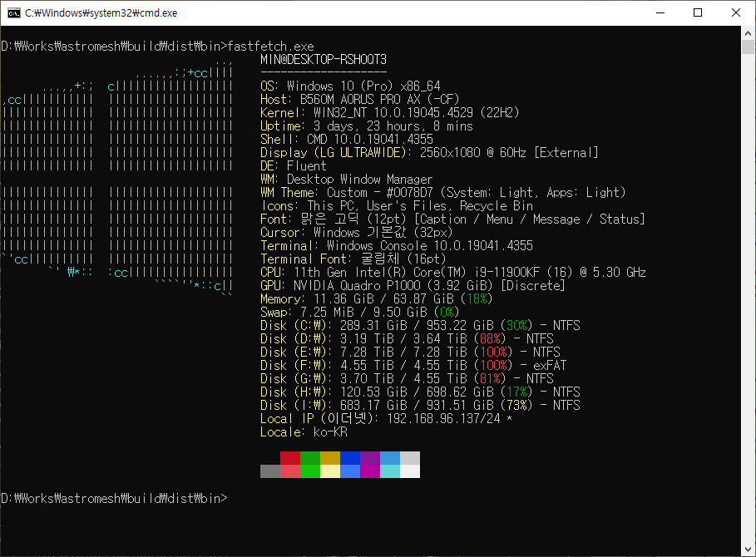Click the cmd.exe icon in title bar
Image resolution: width=756 pixels, height=557 pixels.
pyautogui.click(x=13, y=13)
